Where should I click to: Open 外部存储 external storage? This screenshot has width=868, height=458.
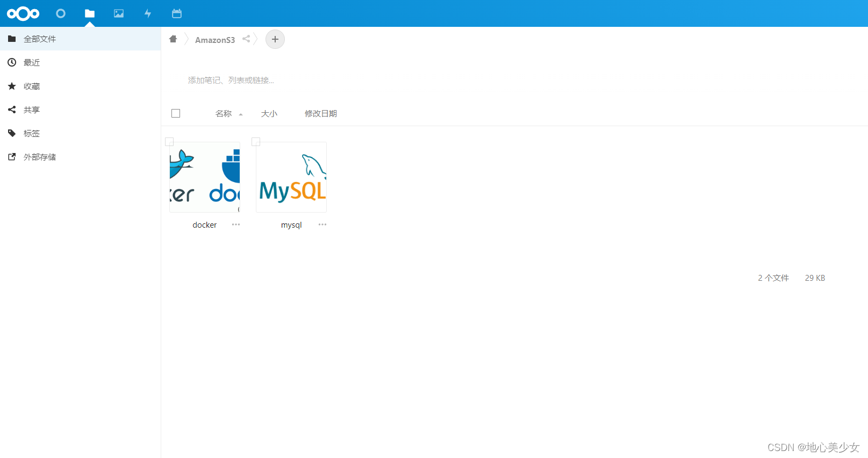coord(81,157)
